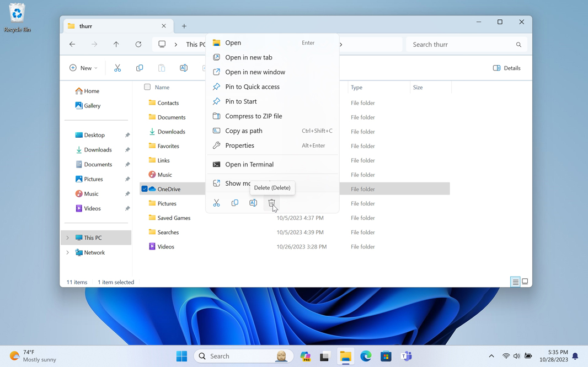Select Pin to Quick access option

252,87
